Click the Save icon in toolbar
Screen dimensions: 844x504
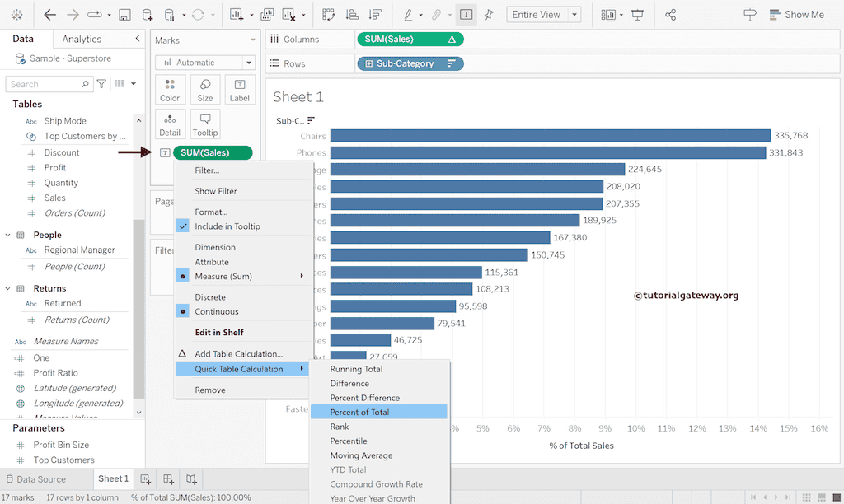[x=124, y=15]
